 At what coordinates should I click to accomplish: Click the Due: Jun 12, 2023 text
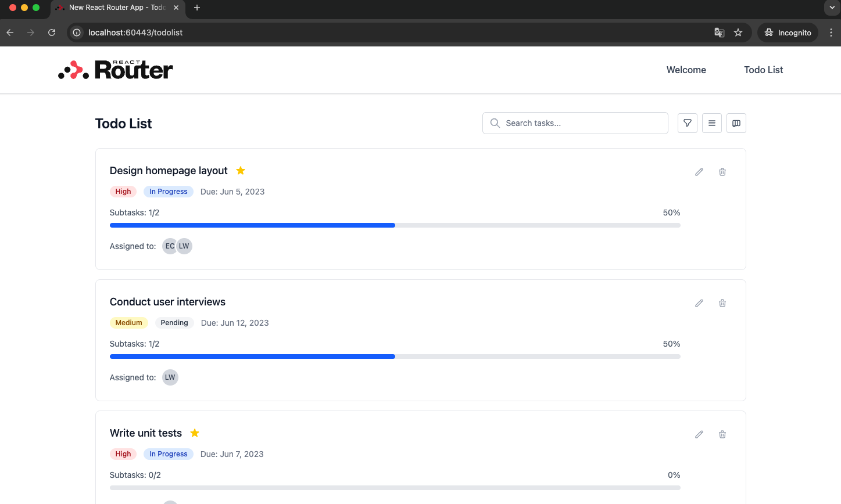pos(235,323)
